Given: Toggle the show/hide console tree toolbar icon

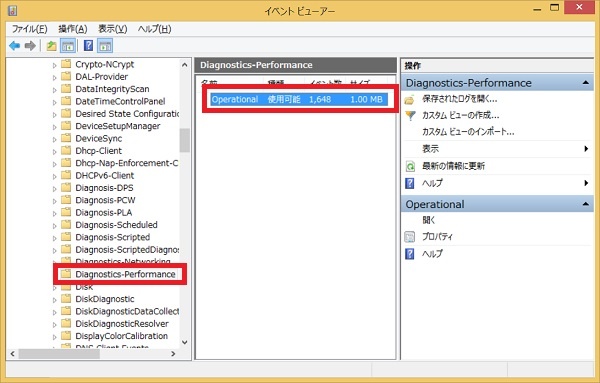Looking at the screenshot, I should (68, 46).
